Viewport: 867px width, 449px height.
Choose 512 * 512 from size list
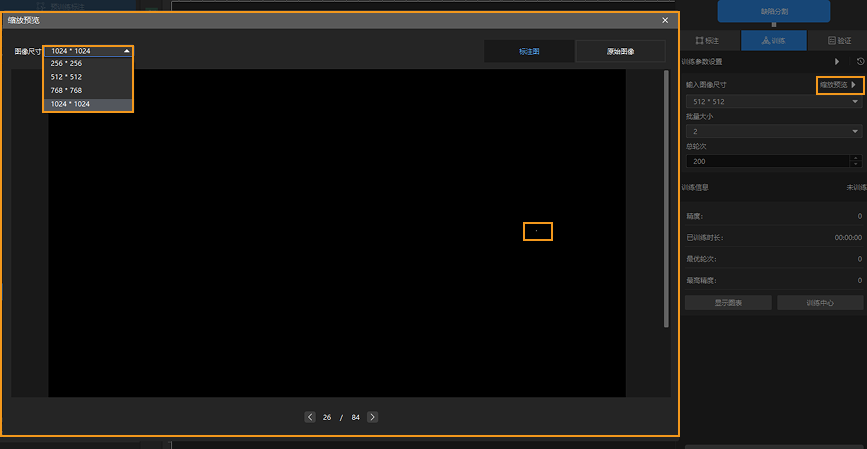[x=88, y=77]
